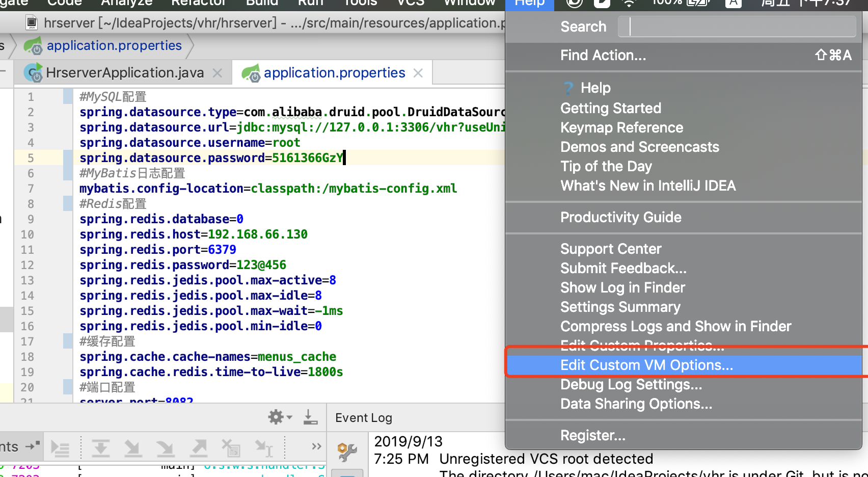Open Keymap Reference entry
The image size is (868, 477).
pos(684,127)
